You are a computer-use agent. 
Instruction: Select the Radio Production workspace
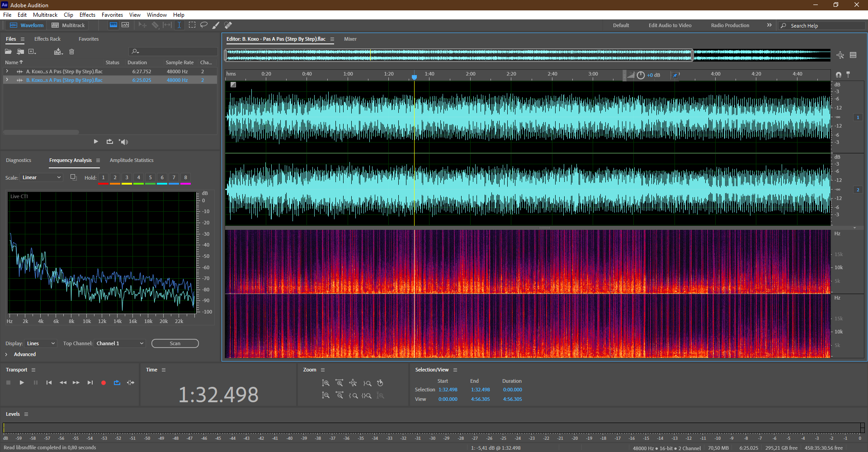point(730,25)
